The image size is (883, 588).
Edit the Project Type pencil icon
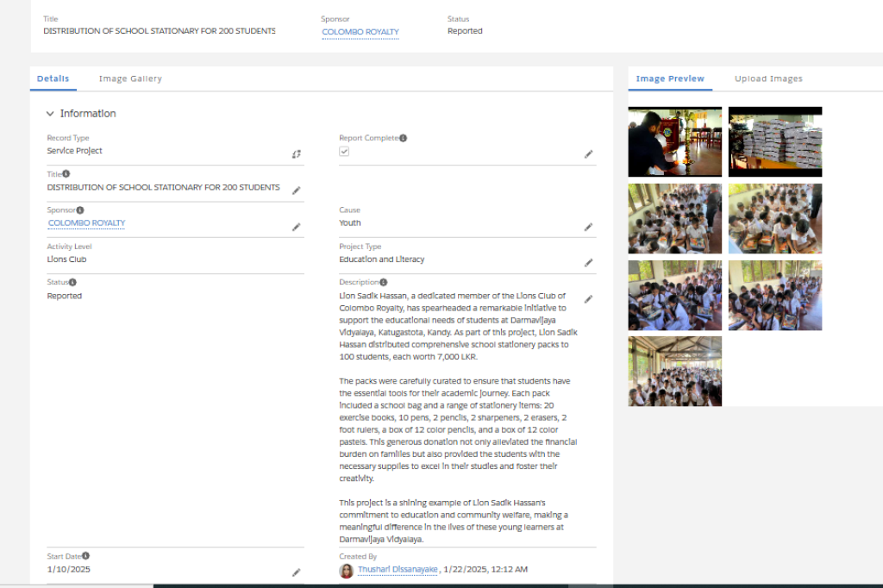pos(588,263)
